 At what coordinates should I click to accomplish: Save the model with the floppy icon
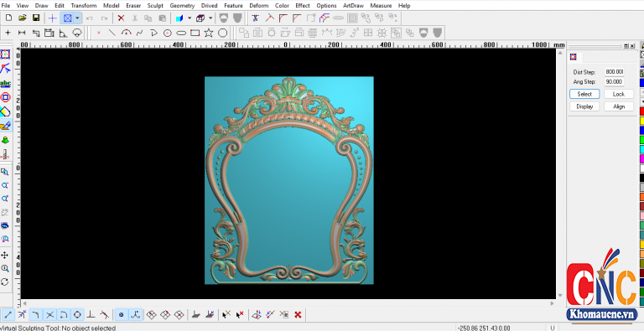tap(36, 18)
